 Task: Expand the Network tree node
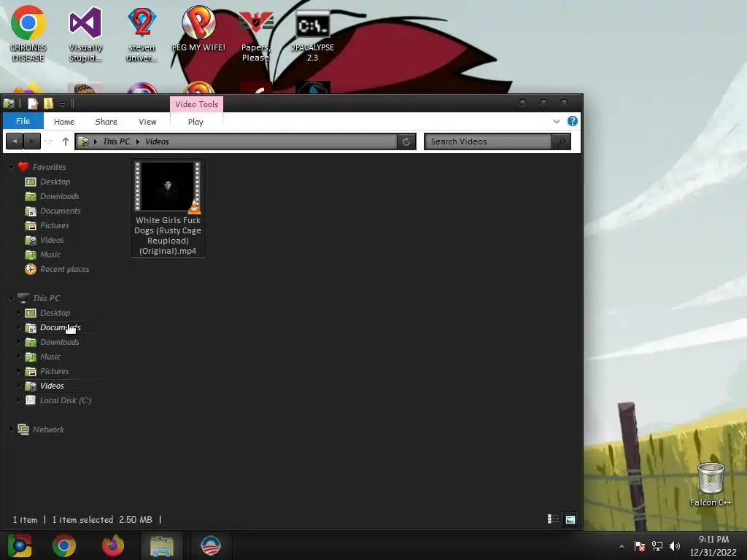(11, 429)
